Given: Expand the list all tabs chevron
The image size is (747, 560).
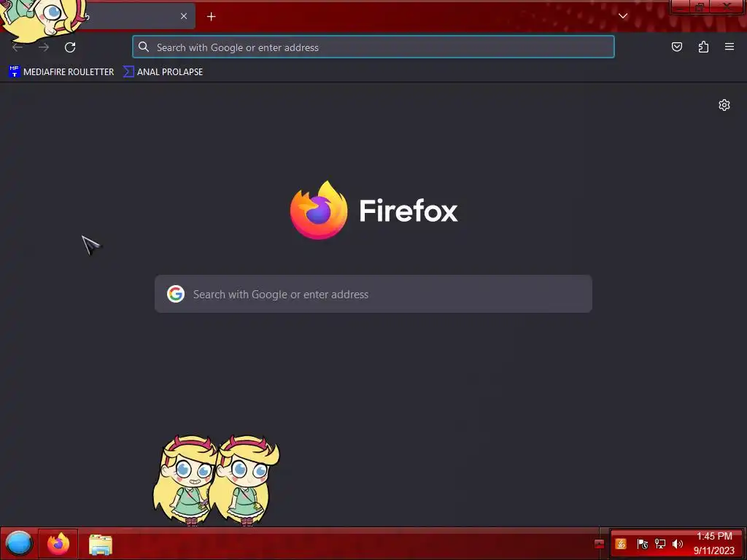Looking at the screenshot, I should click(x=623, y=16).
